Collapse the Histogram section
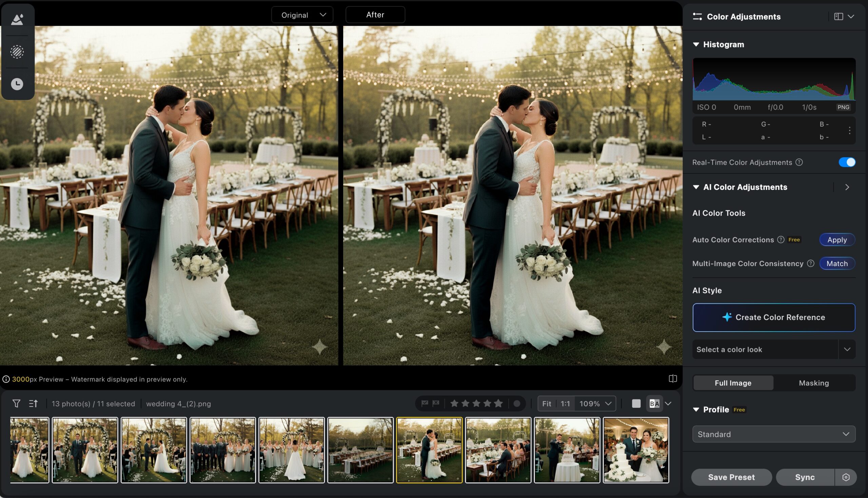 696,44
